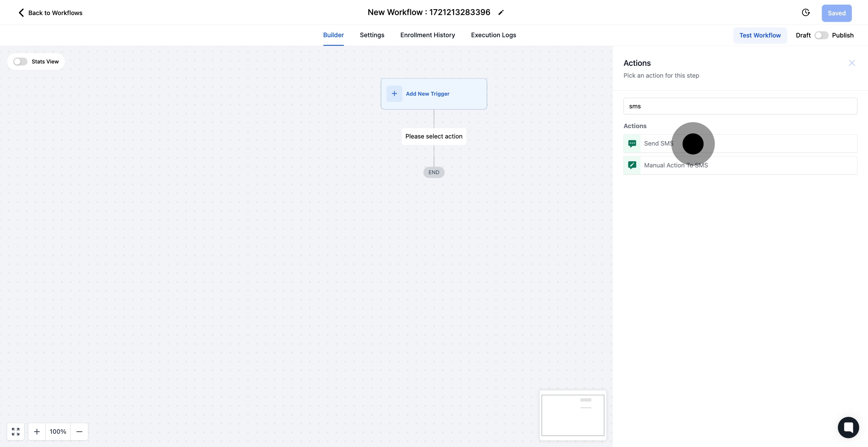868x447 pixels.
Task: Open the chat support bubble
Action: click(848, 427)
